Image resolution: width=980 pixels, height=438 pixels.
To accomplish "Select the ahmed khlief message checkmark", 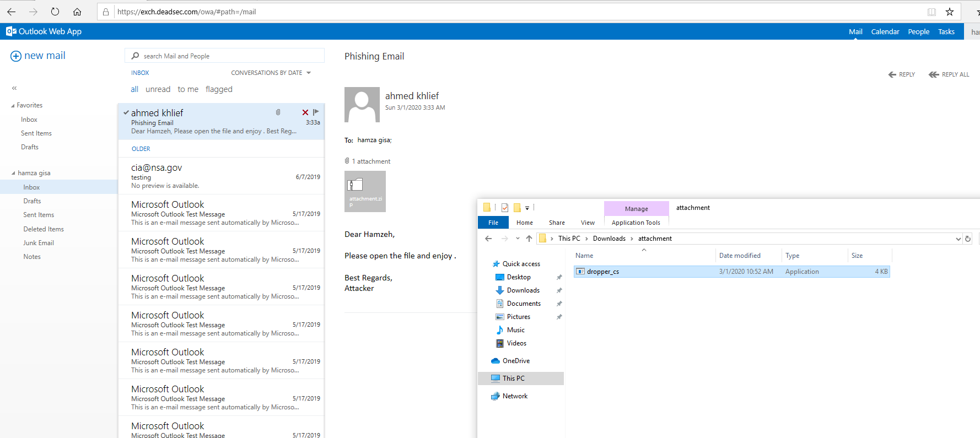I will click(x=126, y=112).
